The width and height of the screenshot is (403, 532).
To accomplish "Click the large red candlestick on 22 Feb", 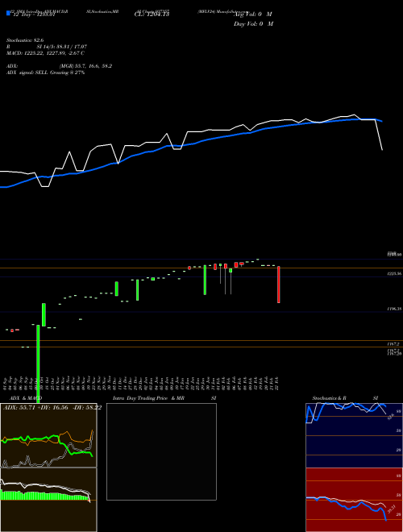I will [279, 285].
